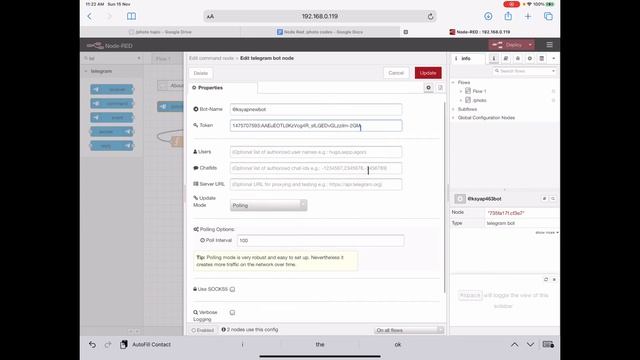Screen dimensions: 640x360
Task: Click the ChatIds input field
Action: click(316, 168)
